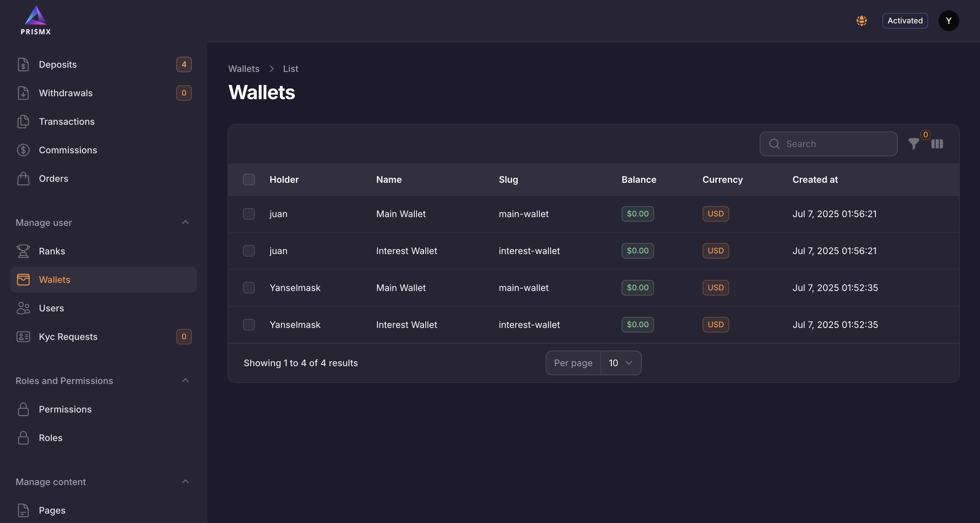Click the Activated status button
The image size is (980, 523).
(x=905, y=20)
